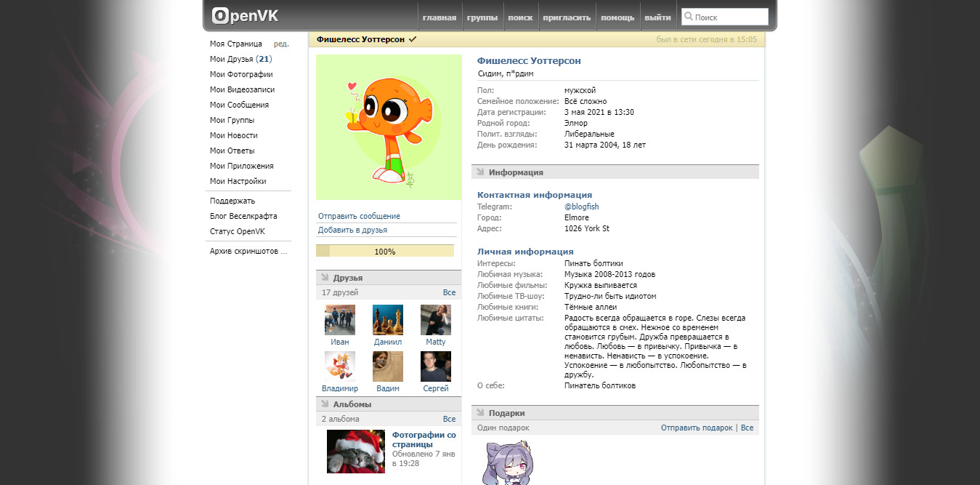Collapse the Информация section arrow
980x485 pixels.
[480, 172]
